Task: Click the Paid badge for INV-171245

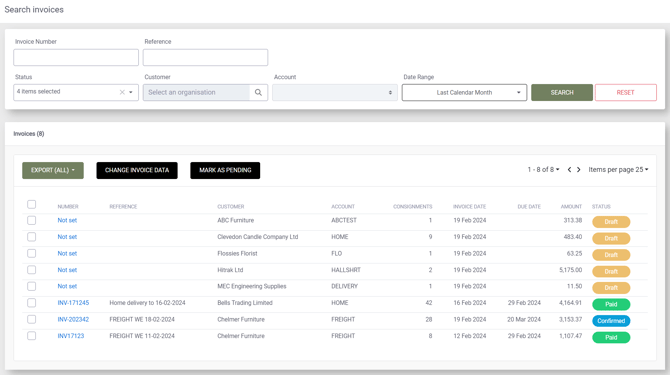Action: point(611,304)
